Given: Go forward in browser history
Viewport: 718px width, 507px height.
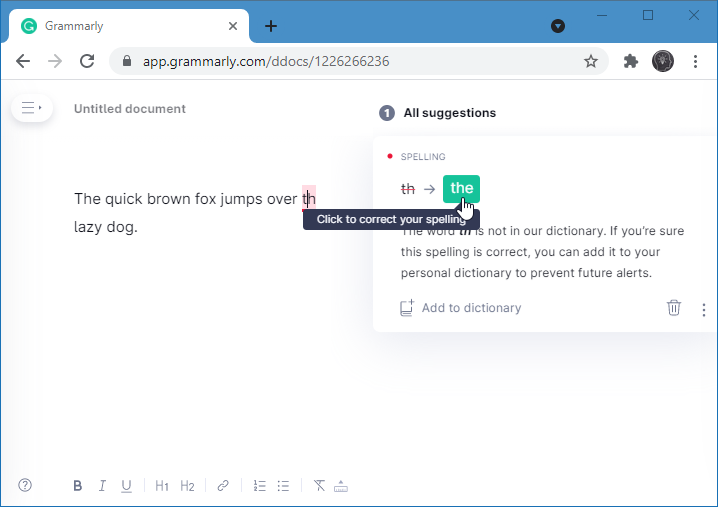Looking at the screenshot, I should coord(55,61).
